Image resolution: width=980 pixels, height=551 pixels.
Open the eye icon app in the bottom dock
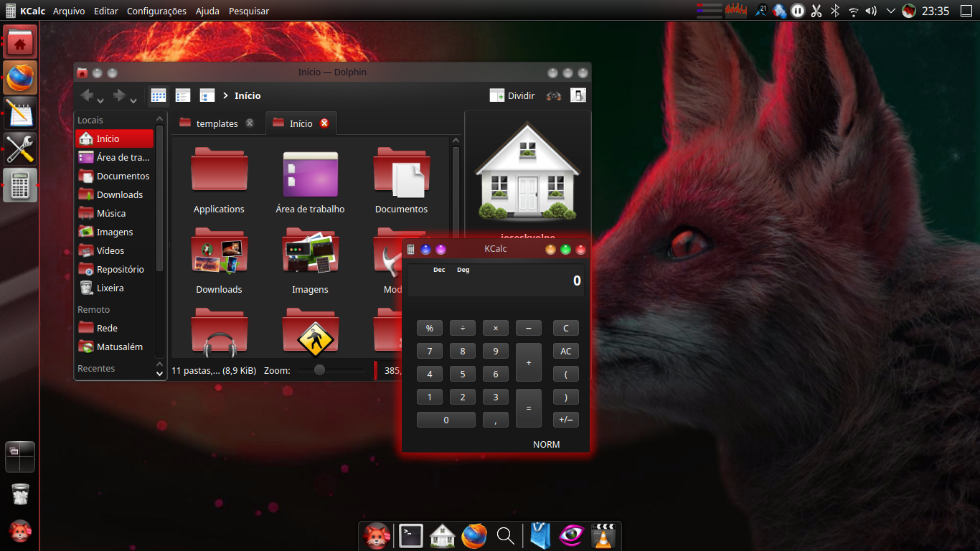(x=572, y=536)
